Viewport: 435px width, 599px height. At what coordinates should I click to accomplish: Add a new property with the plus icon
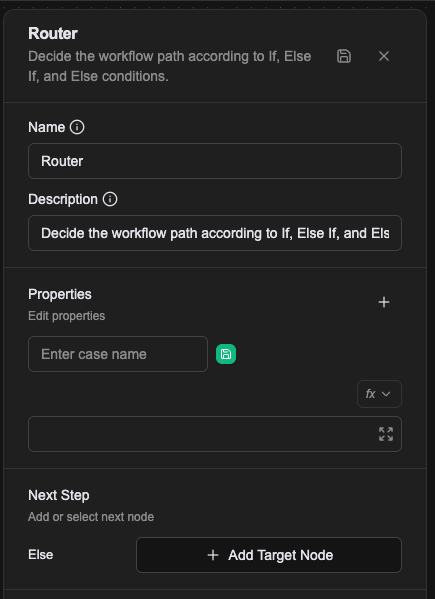point(384,302)
